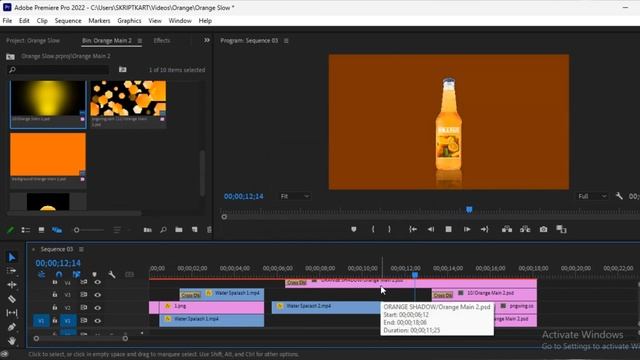Toggle V2 track lock

(x=55, y=307)
